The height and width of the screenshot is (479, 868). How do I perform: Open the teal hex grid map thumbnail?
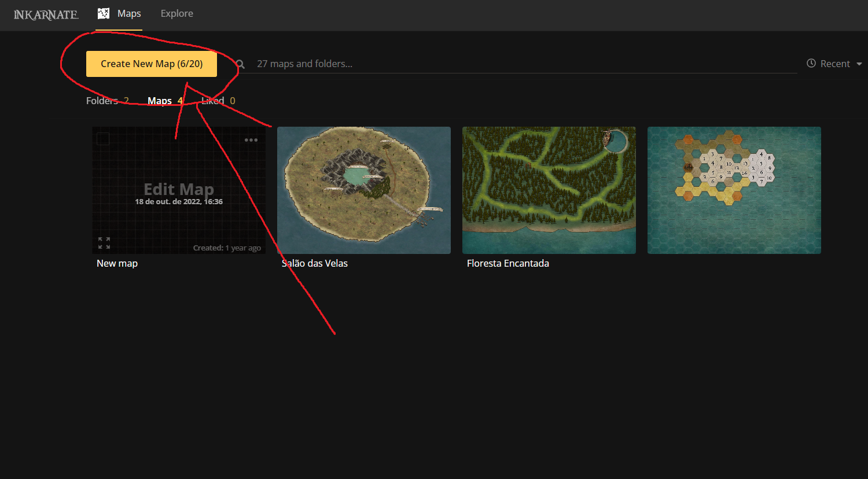click(x=734, y=190)
